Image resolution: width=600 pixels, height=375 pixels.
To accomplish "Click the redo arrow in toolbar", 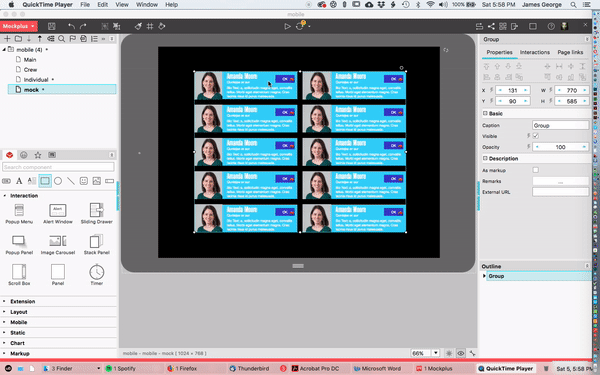I will pyautogui.click(x=83, y=26).
